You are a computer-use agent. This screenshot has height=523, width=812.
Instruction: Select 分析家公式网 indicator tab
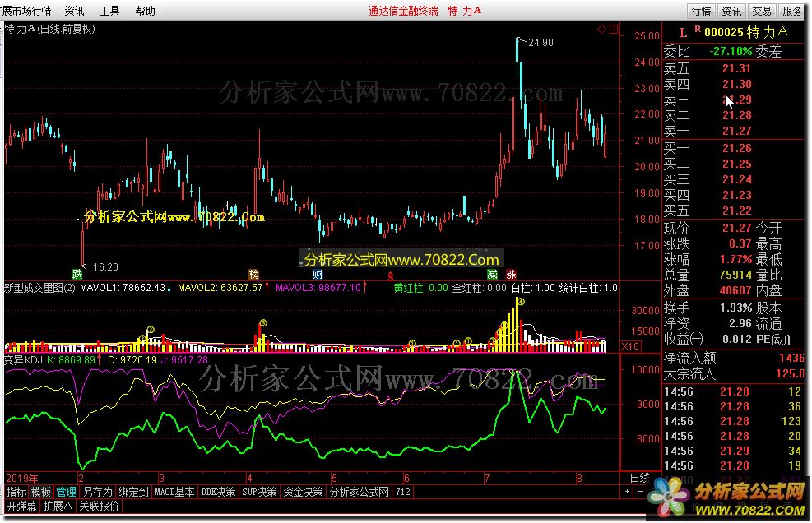coord(360,492)
